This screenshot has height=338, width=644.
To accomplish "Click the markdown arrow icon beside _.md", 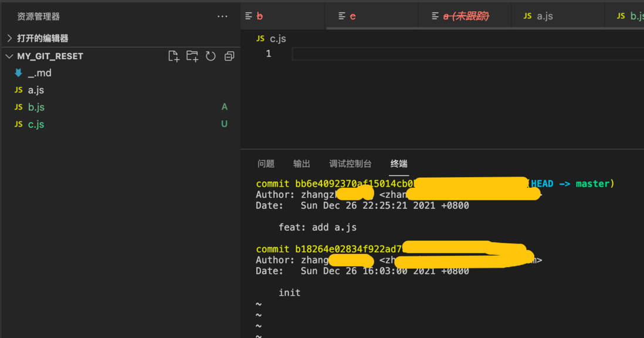I will pos(19,73).
